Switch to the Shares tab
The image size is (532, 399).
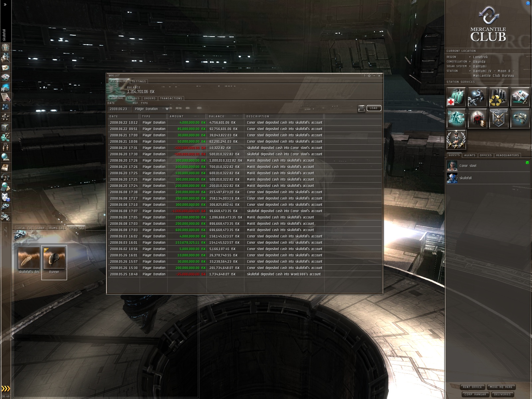coord(134,98)
